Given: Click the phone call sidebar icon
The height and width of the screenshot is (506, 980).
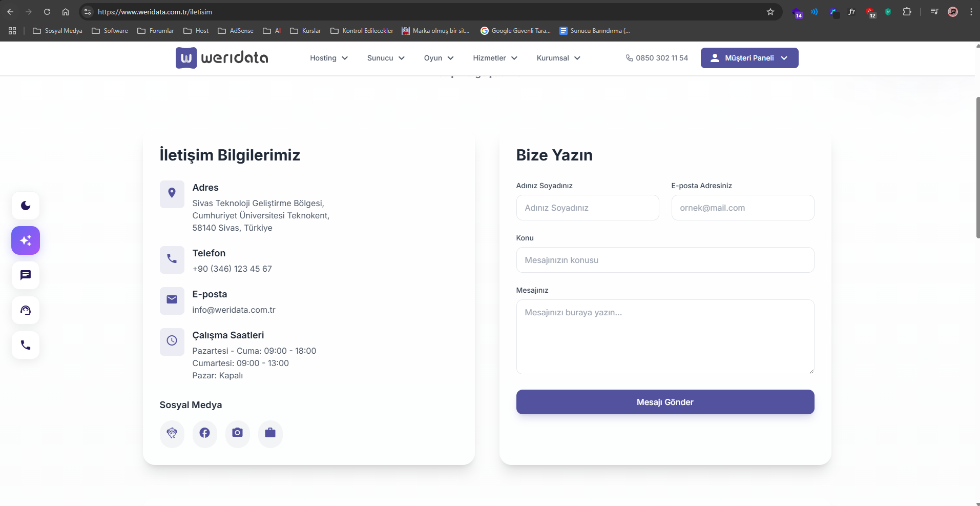Looking at the screenshot, I should (26, 345).
